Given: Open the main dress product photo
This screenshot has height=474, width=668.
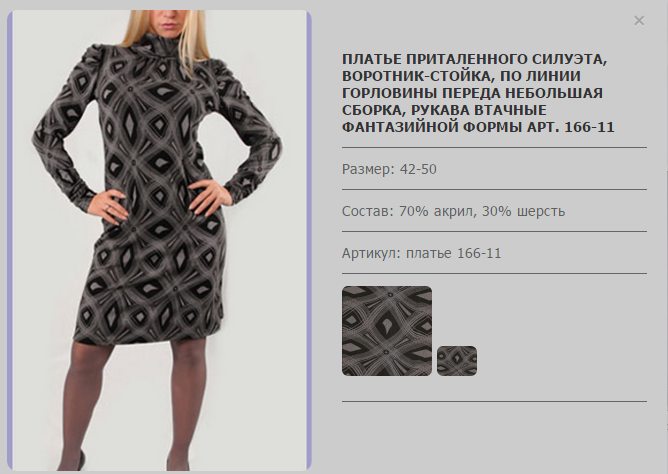Looking at the screenshot, I should (159, 241).
